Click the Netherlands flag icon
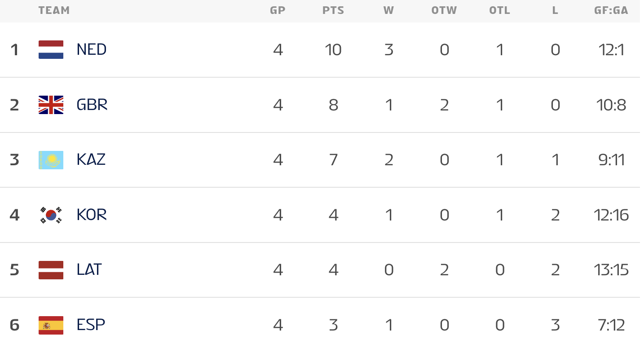 51,49
